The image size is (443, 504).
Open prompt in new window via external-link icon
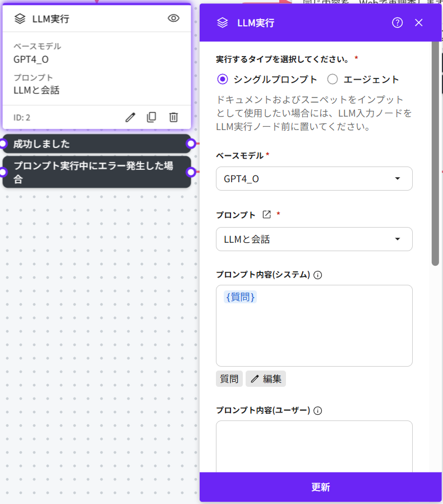point(267,215)
